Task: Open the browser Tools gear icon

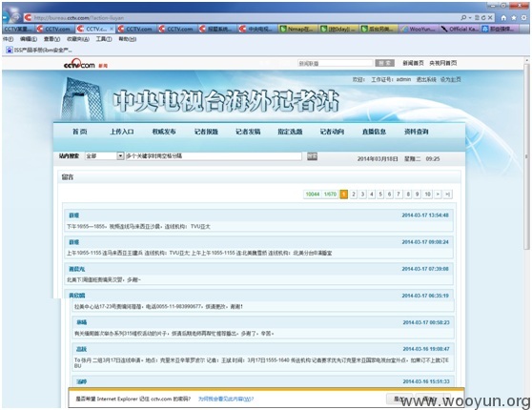Action: (523, 18)
